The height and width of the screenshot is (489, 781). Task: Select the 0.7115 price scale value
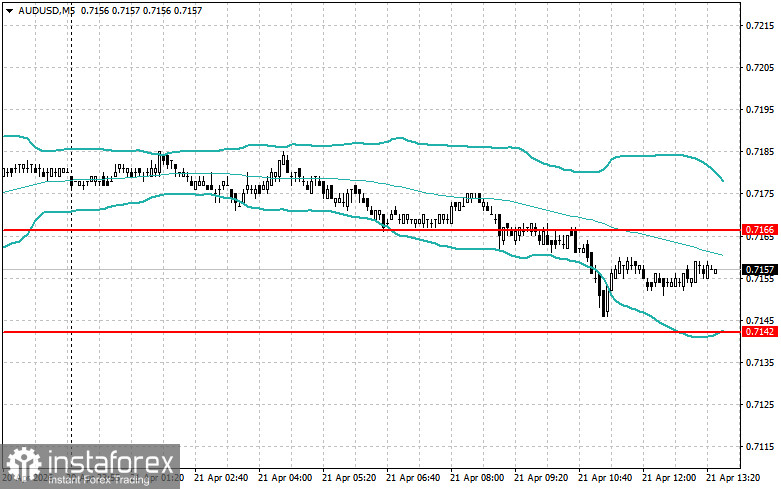click(760, 447)
